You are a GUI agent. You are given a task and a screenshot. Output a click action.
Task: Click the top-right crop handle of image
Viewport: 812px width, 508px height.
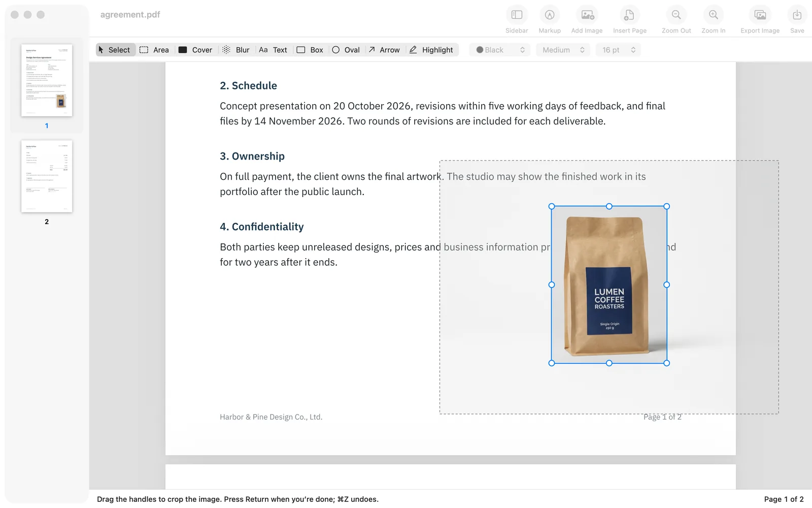[x=667, y=206]
